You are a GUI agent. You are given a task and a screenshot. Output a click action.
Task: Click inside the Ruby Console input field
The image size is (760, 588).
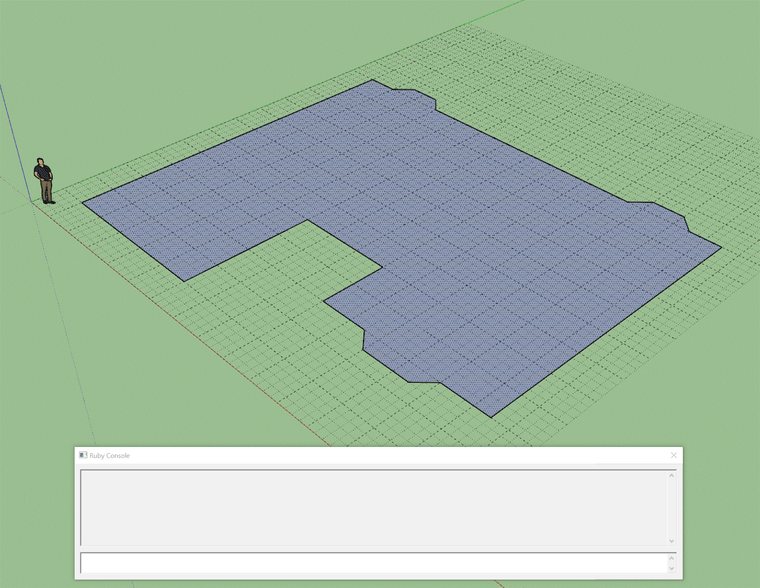(x=370, y=563)
